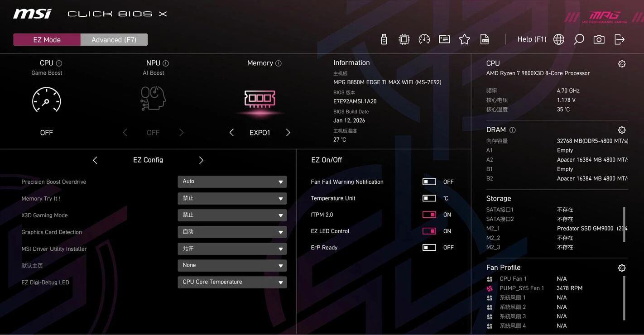Switch to Advanced (F7) tab

coord(114,40)
